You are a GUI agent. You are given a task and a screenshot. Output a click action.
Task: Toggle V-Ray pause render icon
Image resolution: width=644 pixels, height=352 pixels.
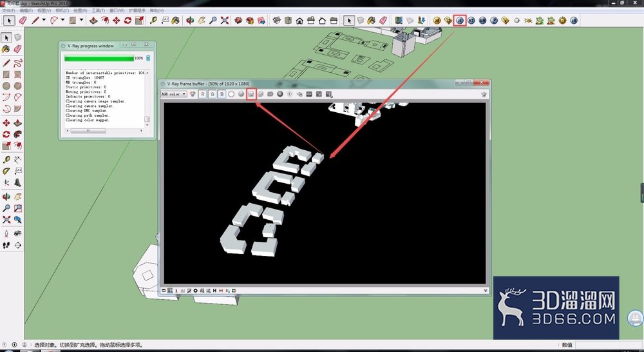pos(574,20)
